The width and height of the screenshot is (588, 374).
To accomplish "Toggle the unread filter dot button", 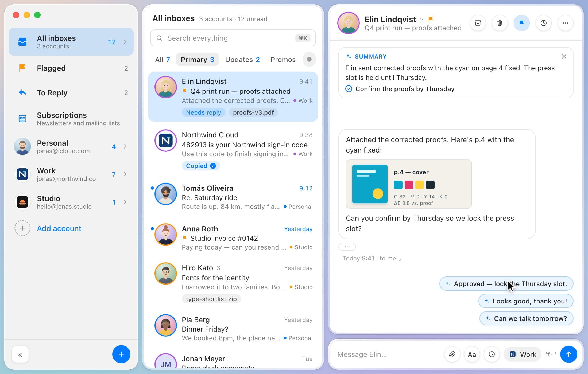I will [x=309, y=59].
